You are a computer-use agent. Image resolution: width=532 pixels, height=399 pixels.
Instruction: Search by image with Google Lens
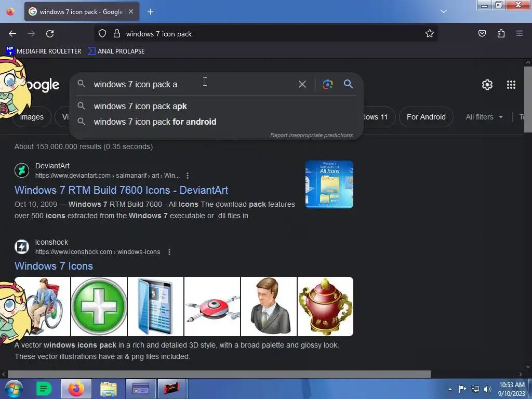click(x=327, y=84)
